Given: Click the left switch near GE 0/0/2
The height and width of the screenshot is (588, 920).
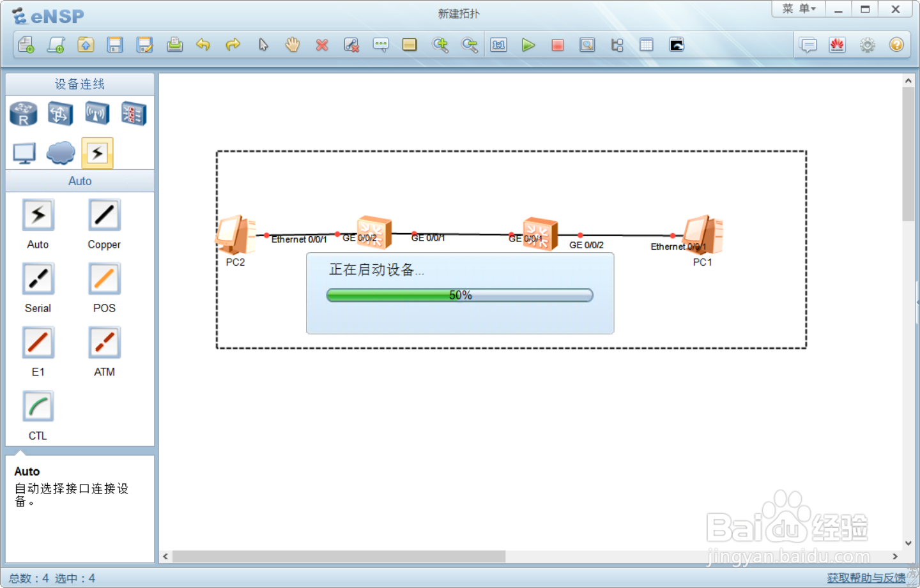Looking at the screenshot, I should pyautogui.click(x=374, y=232).
